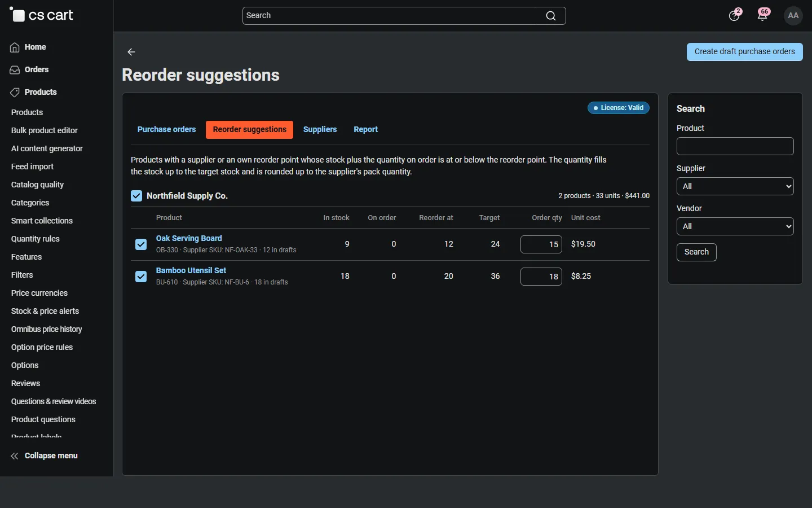Open Options in the sidebar
The image size is (812, 508).
pos(25,365)
